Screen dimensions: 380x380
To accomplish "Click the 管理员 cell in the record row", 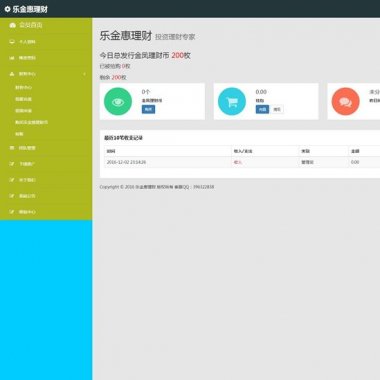I will [x=307, y=162].
